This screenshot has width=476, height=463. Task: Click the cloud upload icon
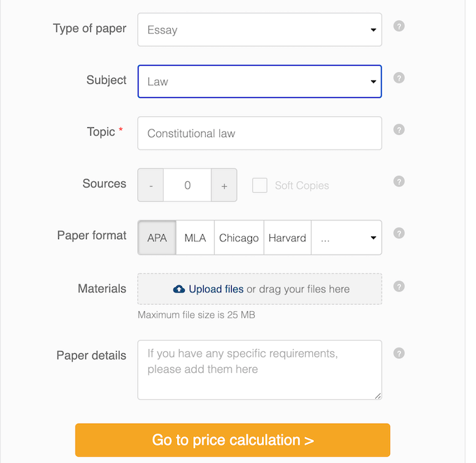[178, 289]
